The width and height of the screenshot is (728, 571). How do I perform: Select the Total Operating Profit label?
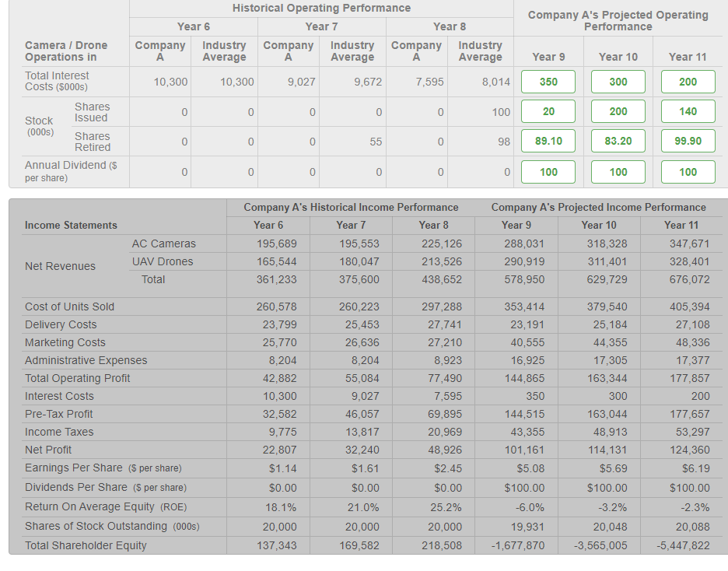(77, 378)
